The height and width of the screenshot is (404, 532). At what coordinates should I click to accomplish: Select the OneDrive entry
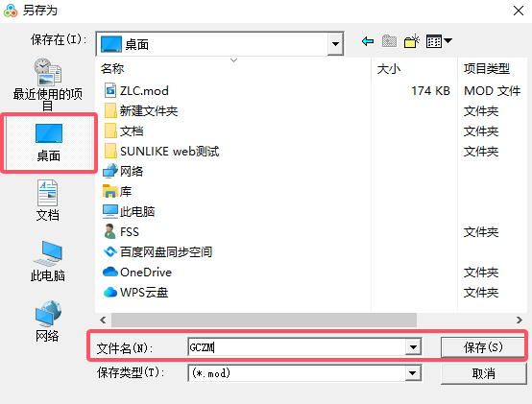pos(137,273)
